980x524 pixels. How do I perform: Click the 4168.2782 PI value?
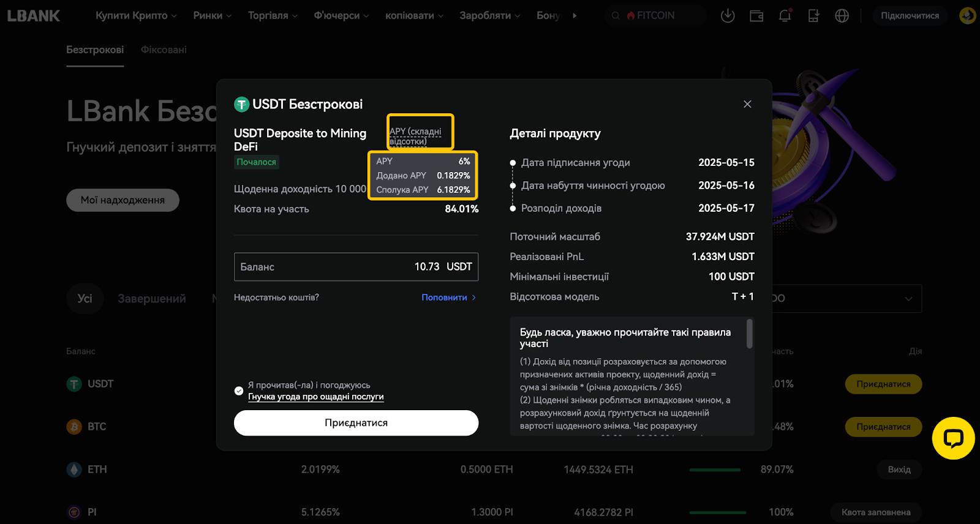tap(603, 512)
